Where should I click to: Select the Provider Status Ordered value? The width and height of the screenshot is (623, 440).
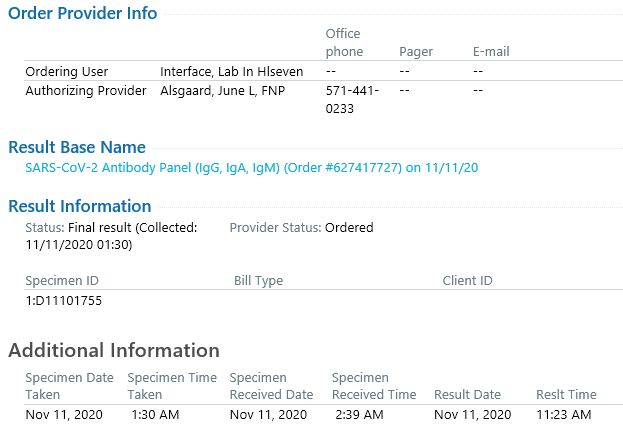click(x=349, y=227)
